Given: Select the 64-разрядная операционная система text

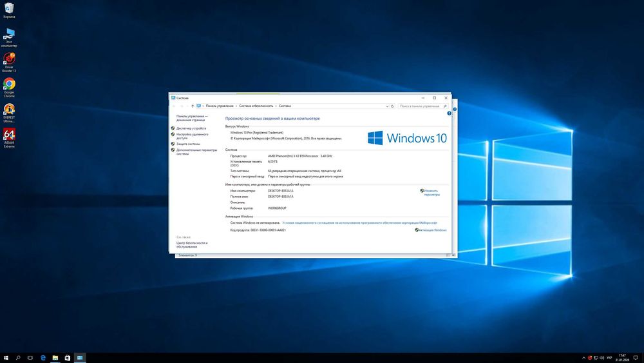Looking at the screenshot, I should pos(305,171).
